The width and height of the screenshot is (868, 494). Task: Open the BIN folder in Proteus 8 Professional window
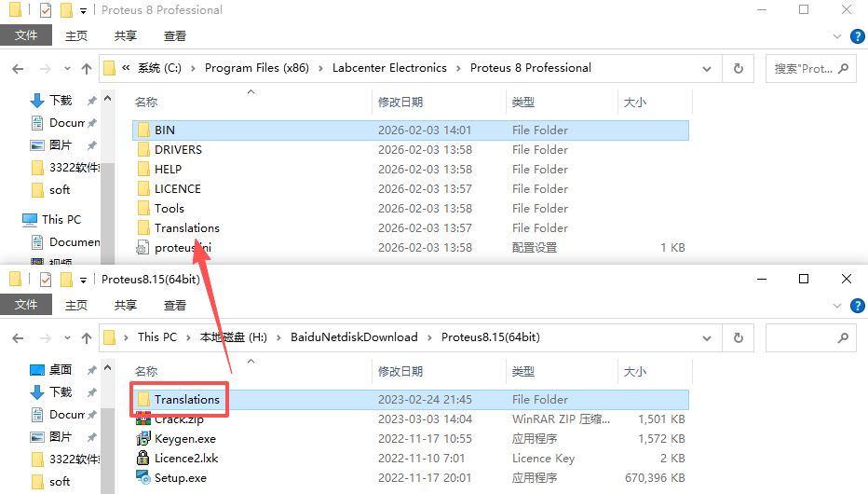coord(410,130)
